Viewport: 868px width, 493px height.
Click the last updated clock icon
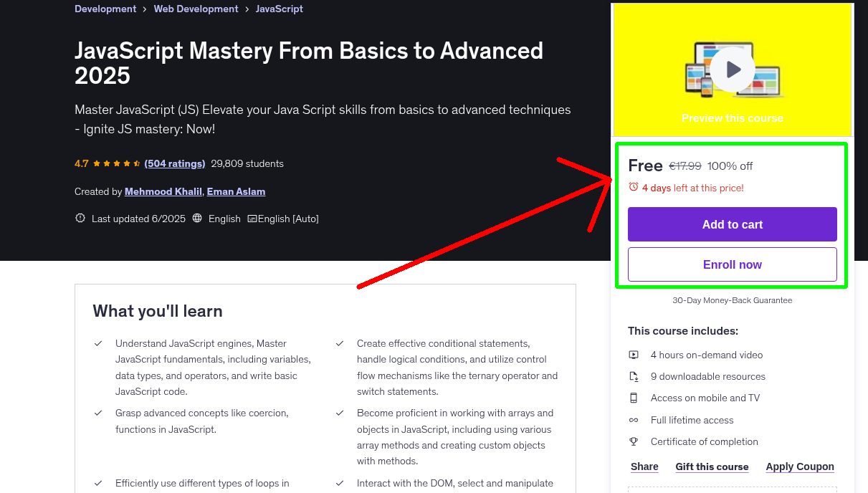tap(80, 218)
